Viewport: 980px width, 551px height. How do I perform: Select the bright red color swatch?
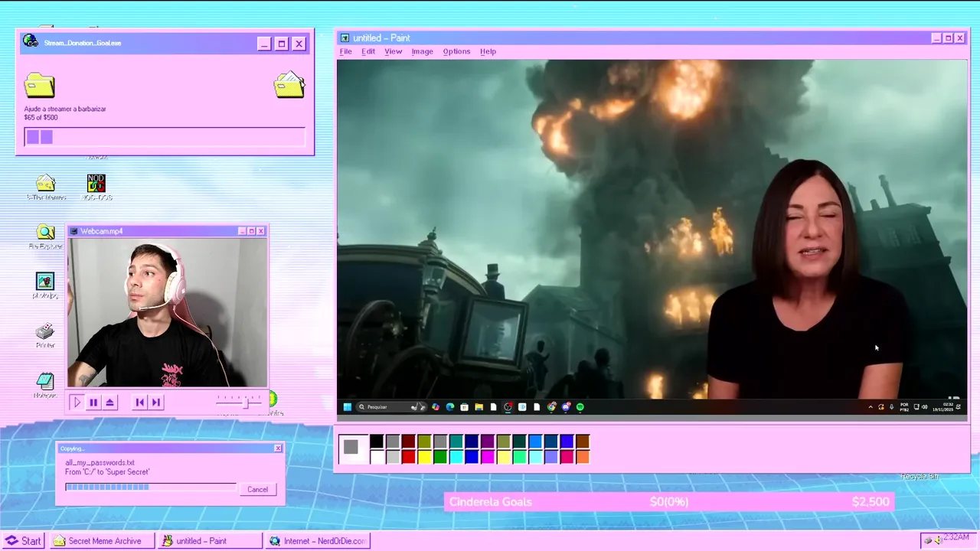point(408,457)
